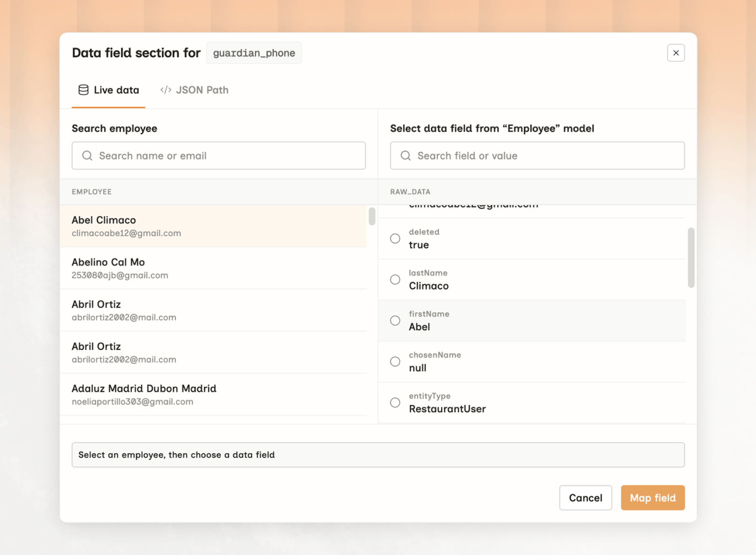Click the lastName value Climaco
This screenshot has height=555, width=756.
coord(428,286)
